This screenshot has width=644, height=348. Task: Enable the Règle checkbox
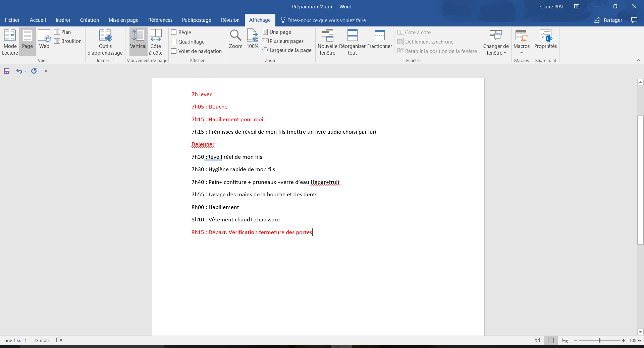[x=174, y=32]
